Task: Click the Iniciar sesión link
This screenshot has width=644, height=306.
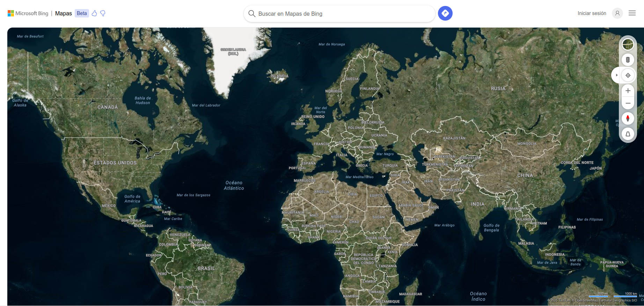Action: pos(592,13)
